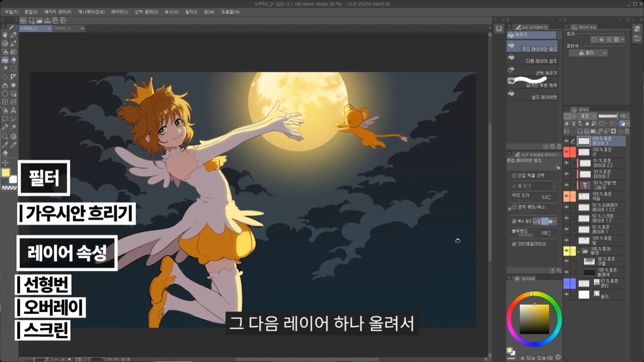This screenshot has height=362, width=644.
Task: Click the Quick Access grid icon at right edge
Action: coord(637,29)
